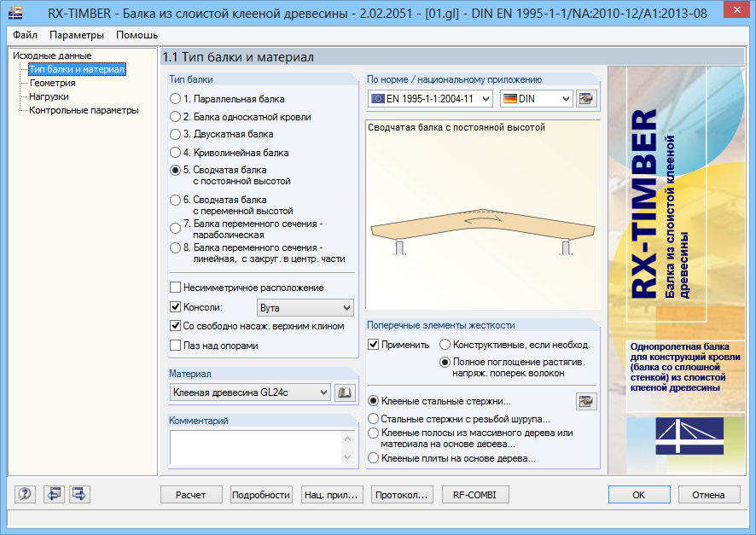Select 2. Балка односкатной кровли
This screenshot has height=535, width=756.
click(241, 117)
